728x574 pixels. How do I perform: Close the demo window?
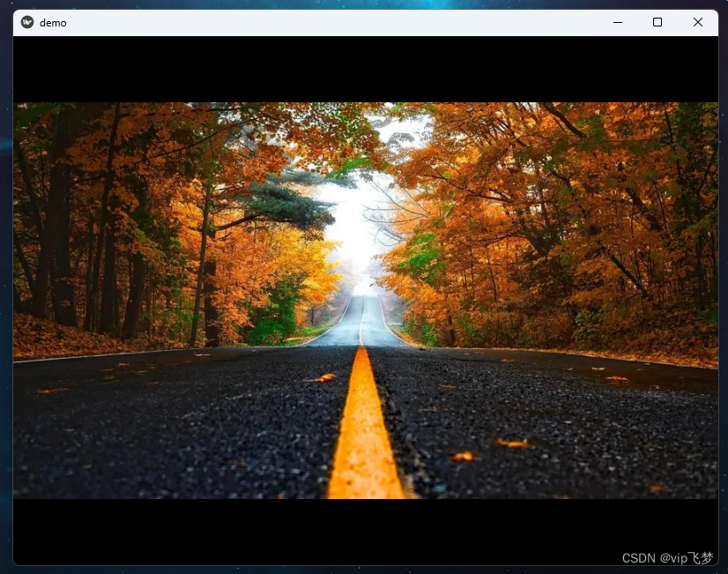tap(697, 22)
